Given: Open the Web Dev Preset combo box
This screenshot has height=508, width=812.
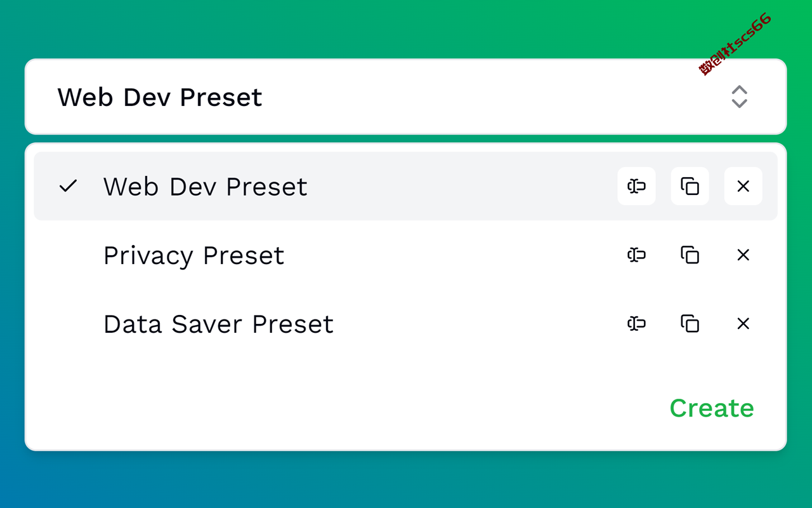Looking at the screenshot, I should pyautogui.click(x=405, y=97).
